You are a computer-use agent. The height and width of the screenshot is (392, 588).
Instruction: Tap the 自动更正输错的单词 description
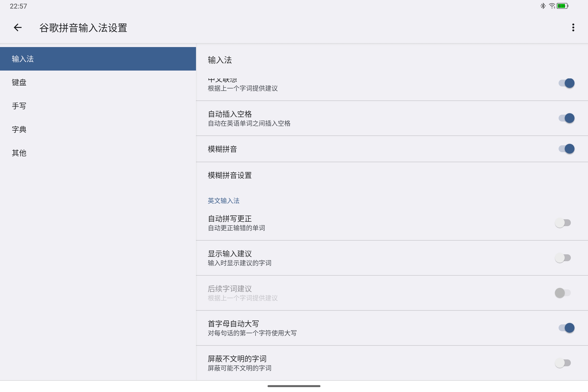(x=236, y=228)
